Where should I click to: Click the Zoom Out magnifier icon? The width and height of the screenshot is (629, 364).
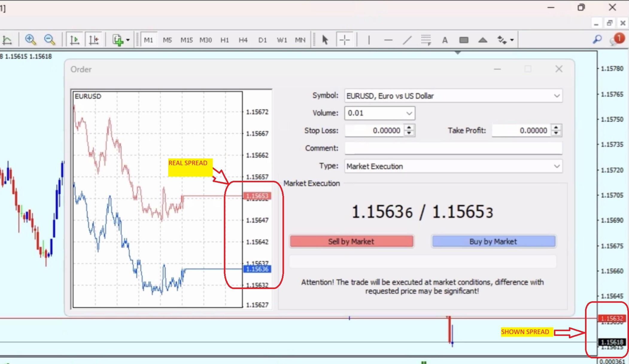coord(49,40)
